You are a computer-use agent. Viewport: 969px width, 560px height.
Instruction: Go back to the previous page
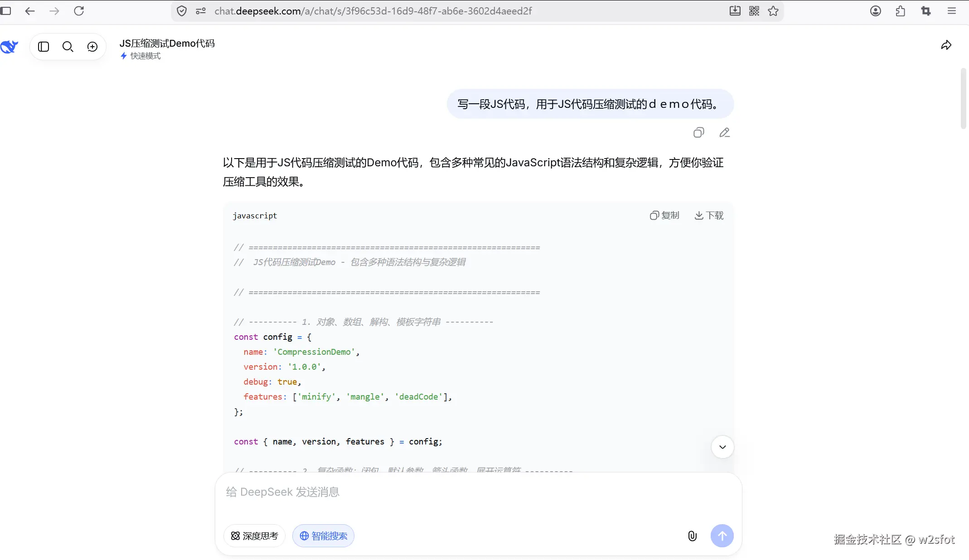point(30,11)
